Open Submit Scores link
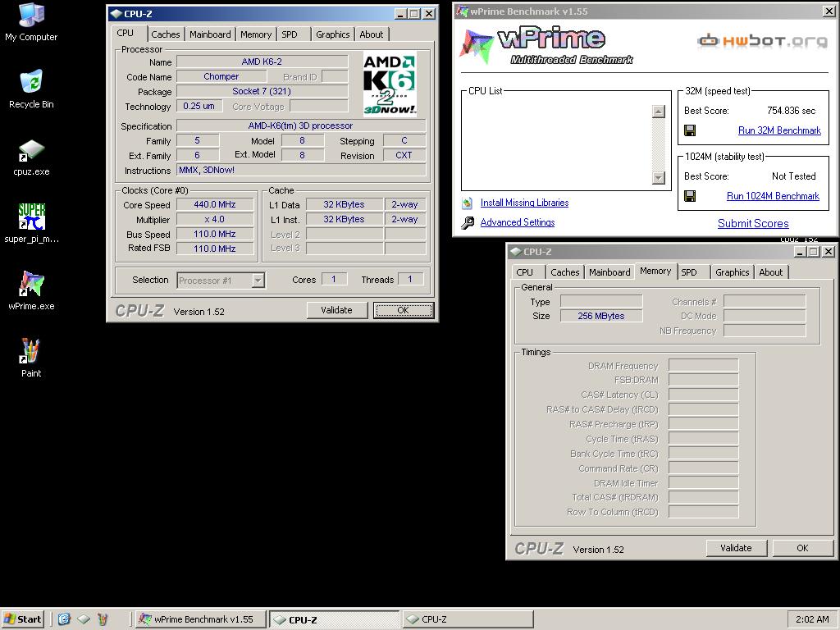This screenshot has height=630, width=840. 753,223
